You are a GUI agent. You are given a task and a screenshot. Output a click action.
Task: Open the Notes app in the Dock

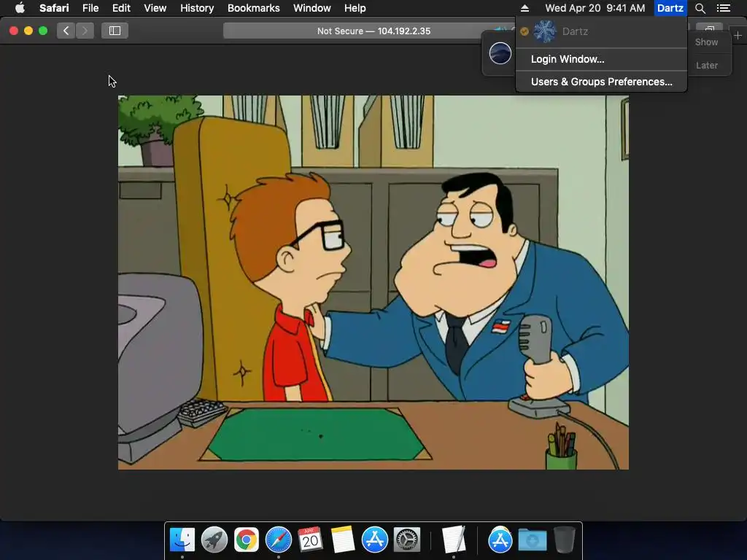[x=343, y=540]
